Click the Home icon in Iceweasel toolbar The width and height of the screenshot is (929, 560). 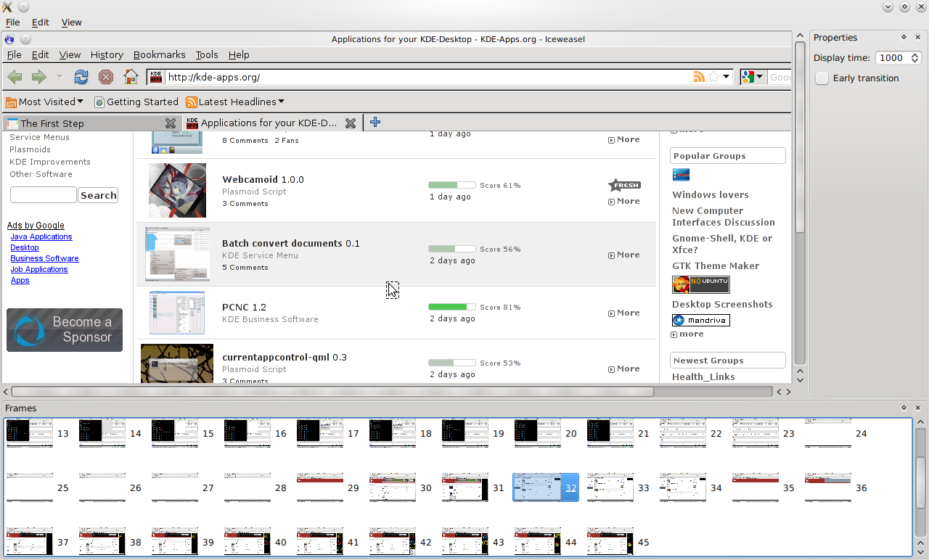coord(131,76)
